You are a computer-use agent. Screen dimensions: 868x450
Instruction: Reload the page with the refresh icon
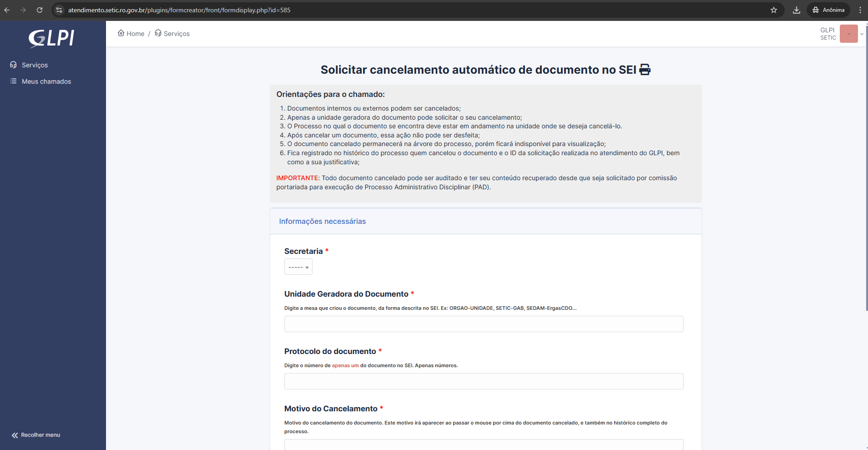pos(40,10)
